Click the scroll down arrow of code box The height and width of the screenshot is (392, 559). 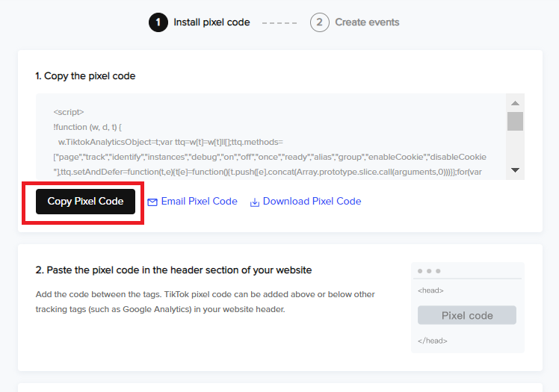coord(515,170)
